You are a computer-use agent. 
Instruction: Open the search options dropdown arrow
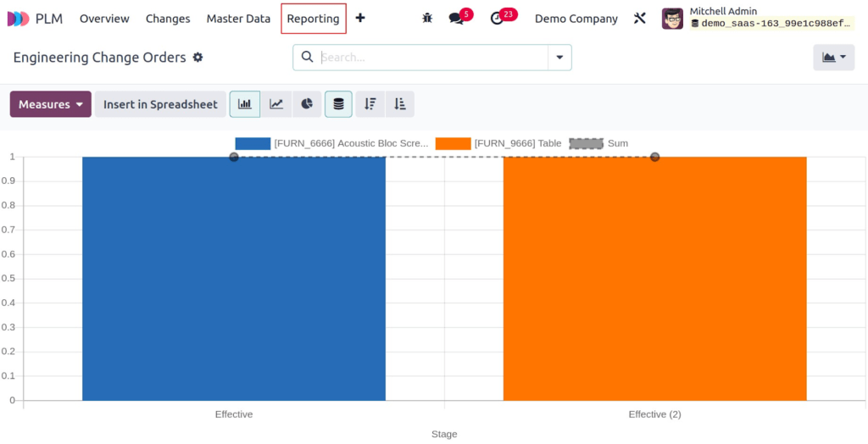(x=559, y=58)
